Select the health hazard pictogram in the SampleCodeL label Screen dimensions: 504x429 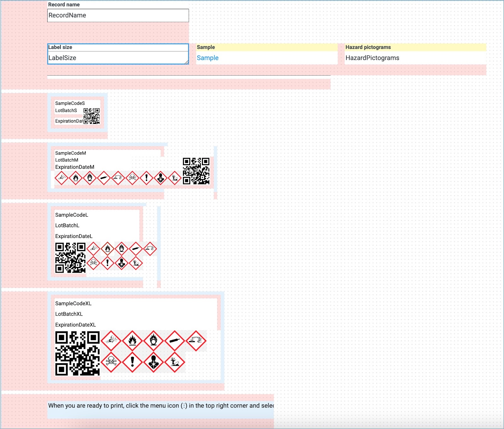coord(122,263)
